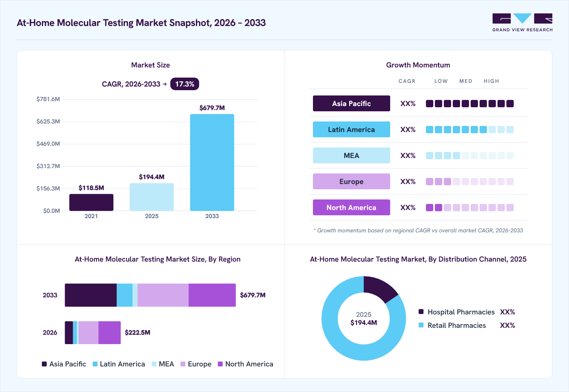
Task: Click Asia Pacific momentum indicator squares
Action: point(470,104)
